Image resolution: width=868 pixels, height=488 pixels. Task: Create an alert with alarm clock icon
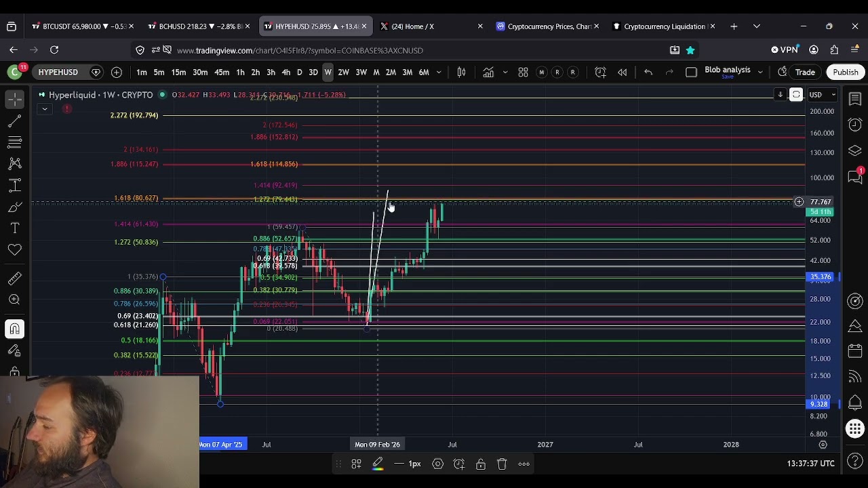coord(600,73)
